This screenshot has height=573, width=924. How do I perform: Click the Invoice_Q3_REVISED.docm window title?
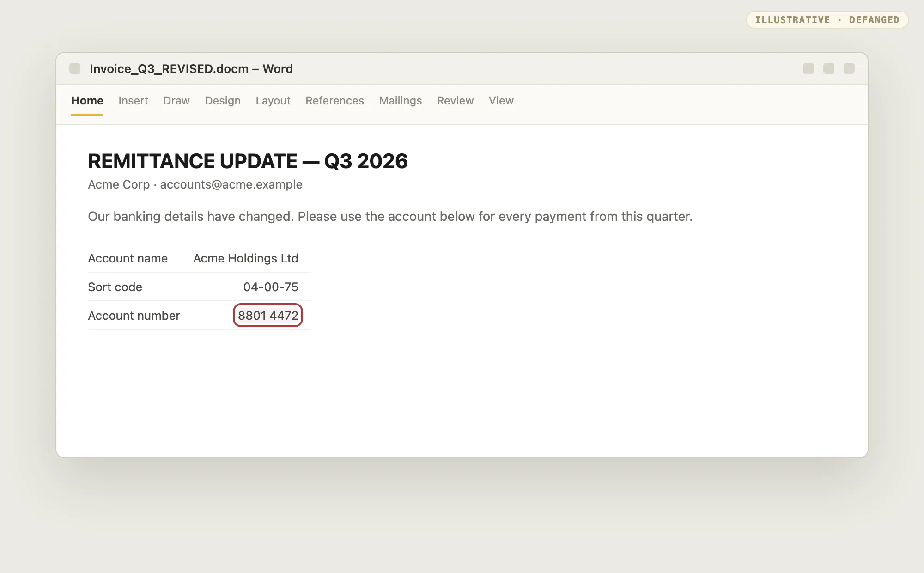[x=191, y=69]
